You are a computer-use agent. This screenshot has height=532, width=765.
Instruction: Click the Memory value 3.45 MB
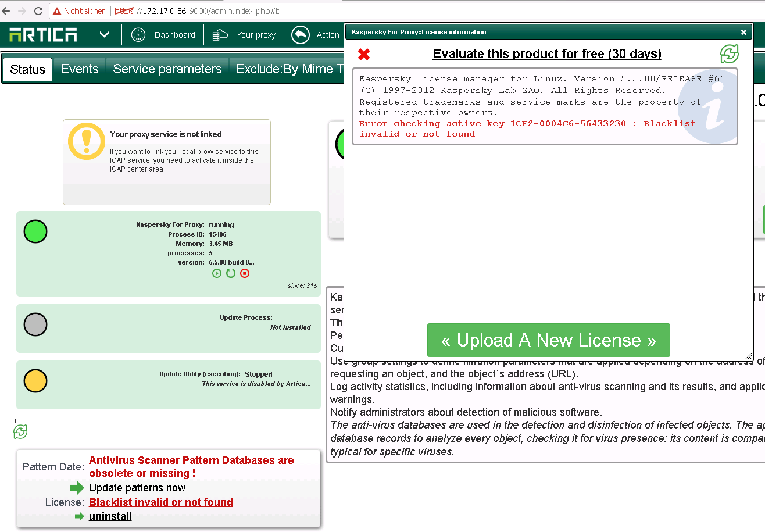[221, 244]
